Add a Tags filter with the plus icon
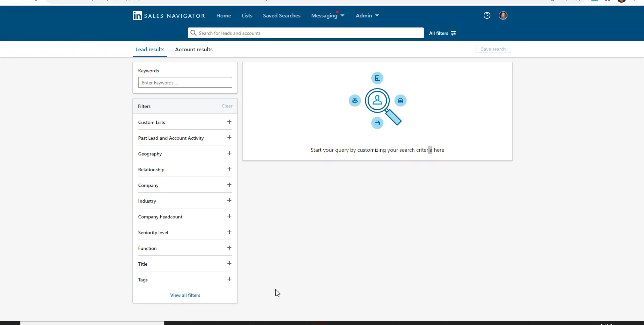This screenshot has height=325, width=644. (x=229, y=279)
